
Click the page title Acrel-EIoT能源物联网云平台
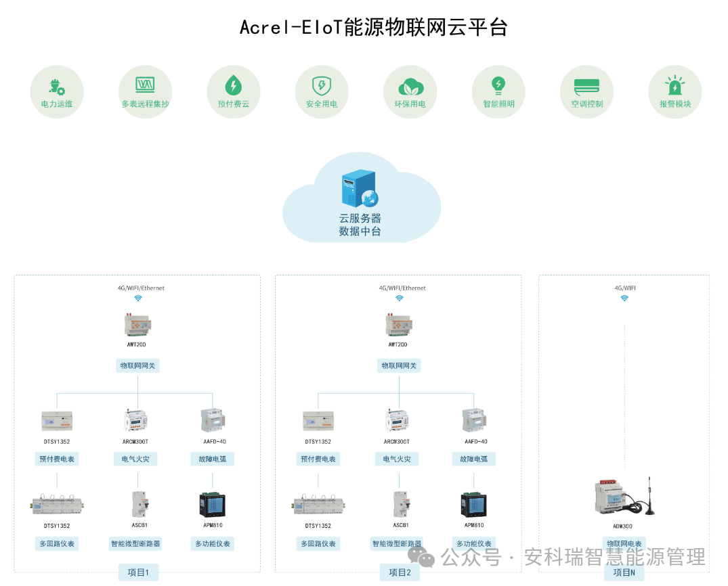[x=374, y=28]
